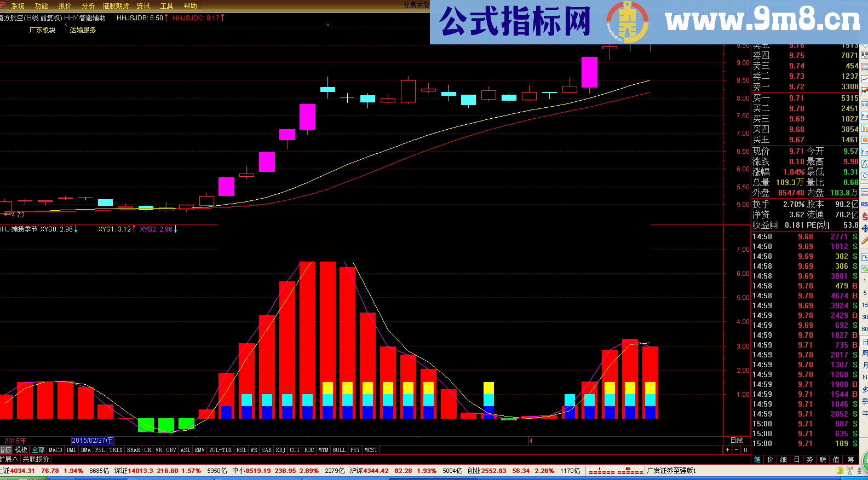
Task: Select the 价 tab under trade list
Action: click(771, 460)
